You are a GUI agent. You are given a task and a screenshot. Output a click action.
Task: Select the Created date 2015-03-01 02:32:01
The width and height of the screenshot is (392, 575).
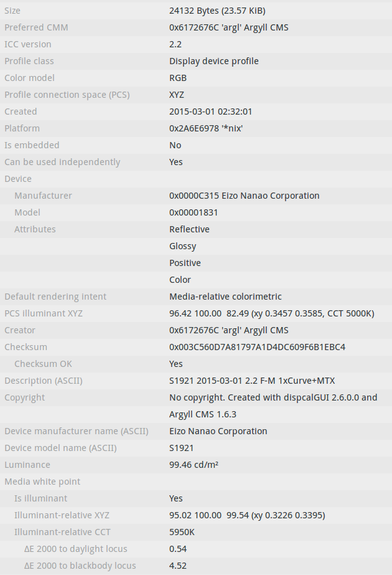[x=211, y=112]
